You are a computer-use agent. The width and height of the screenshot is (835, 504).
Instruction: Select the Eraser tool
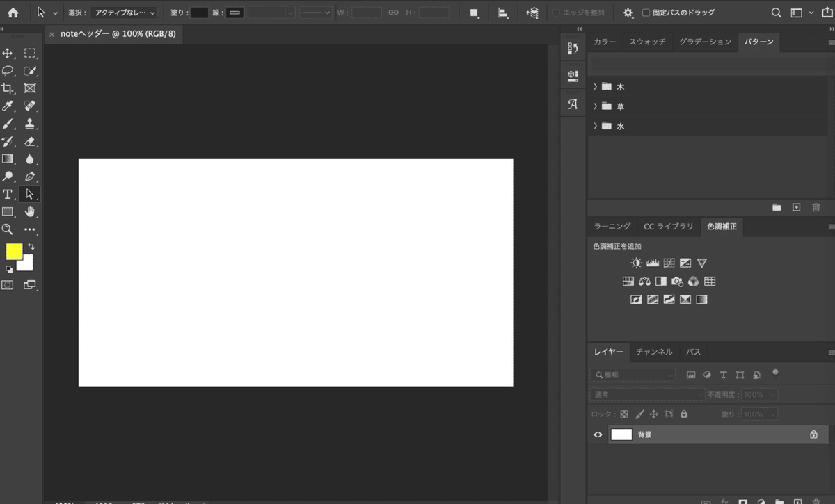30,141
